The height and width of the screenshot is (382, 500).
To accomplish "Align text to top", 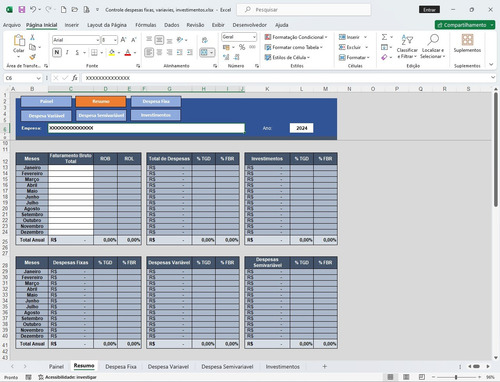I will pos(149,40).
